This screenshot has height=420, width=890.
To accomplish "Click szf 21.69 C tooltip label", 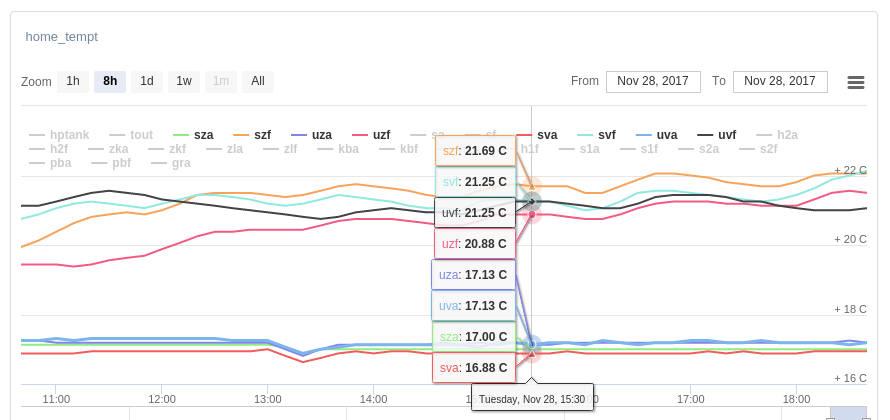I will (x=475, y=151).
